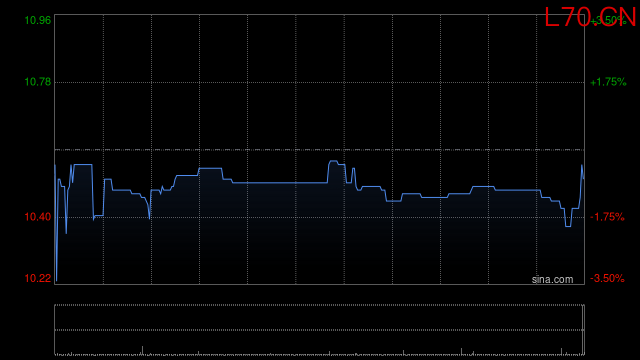Click the -3.50% percentage label
Viewport: 640px width, 360px height.
[x=607, y=278]
